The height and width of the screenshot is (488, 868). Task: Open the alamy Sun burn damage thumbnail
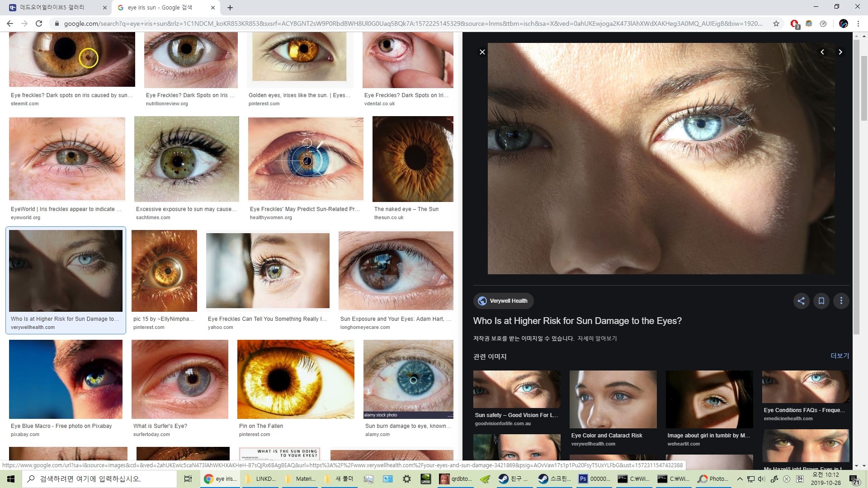(408, 380)
